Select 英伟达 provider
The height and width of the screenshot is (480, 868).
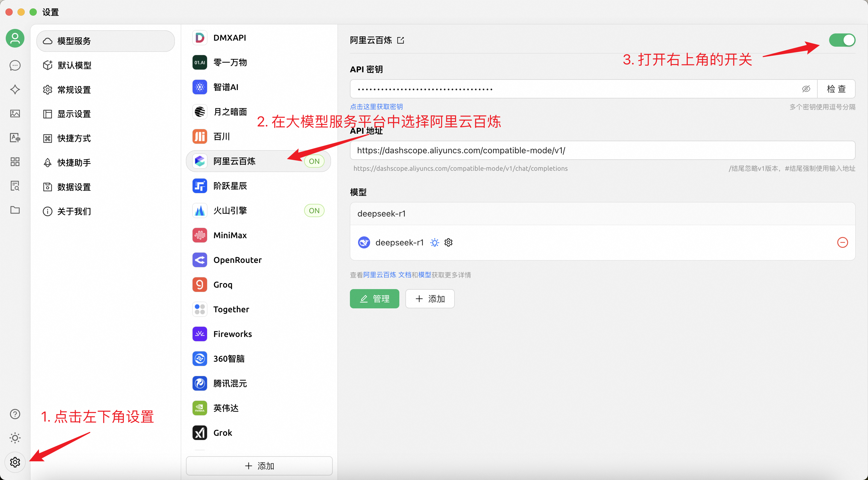point(259,408)
